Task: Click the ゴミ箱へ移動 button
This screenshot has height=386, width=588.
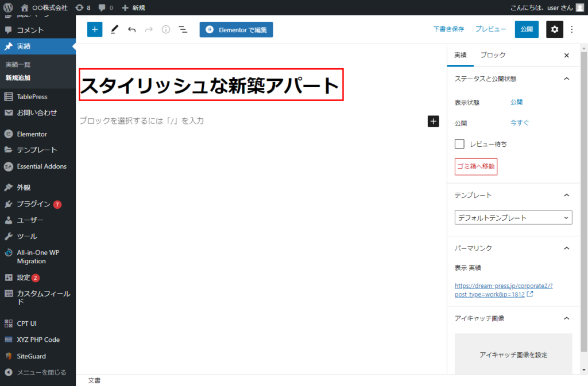Action: click(x=476, y=167)
